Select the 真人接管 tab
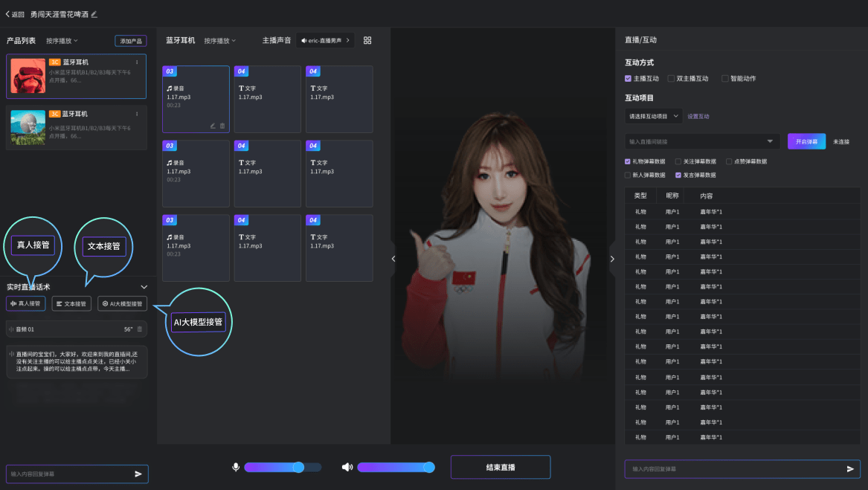Image resolution: width=868 pixels, height=490 pixels. 26,303
